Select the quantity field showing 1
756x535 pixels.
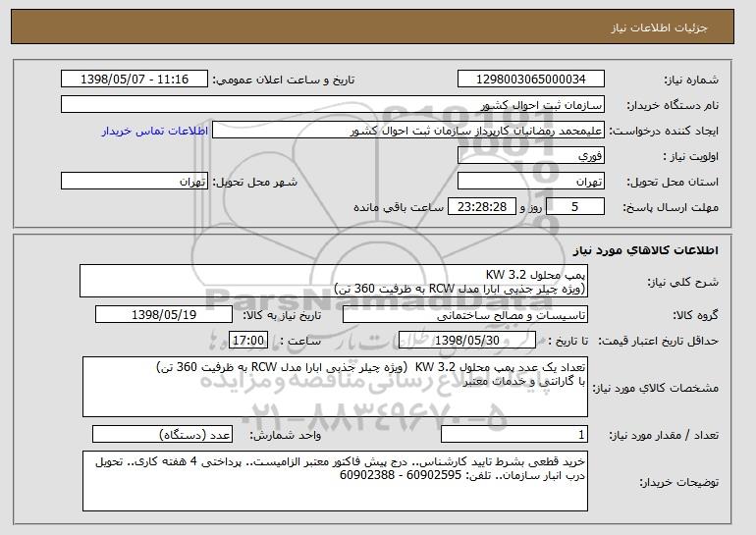coord(514,434)
